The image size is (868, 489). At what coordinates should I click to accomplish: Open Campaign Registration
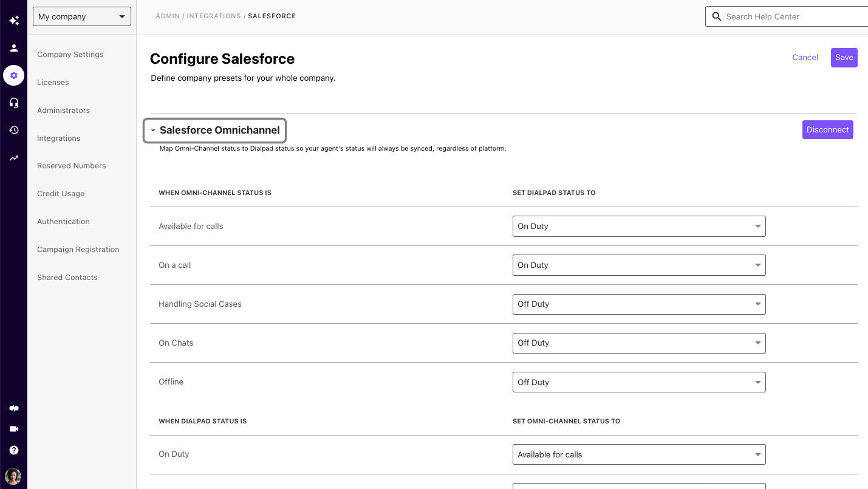tap(78, 250)
